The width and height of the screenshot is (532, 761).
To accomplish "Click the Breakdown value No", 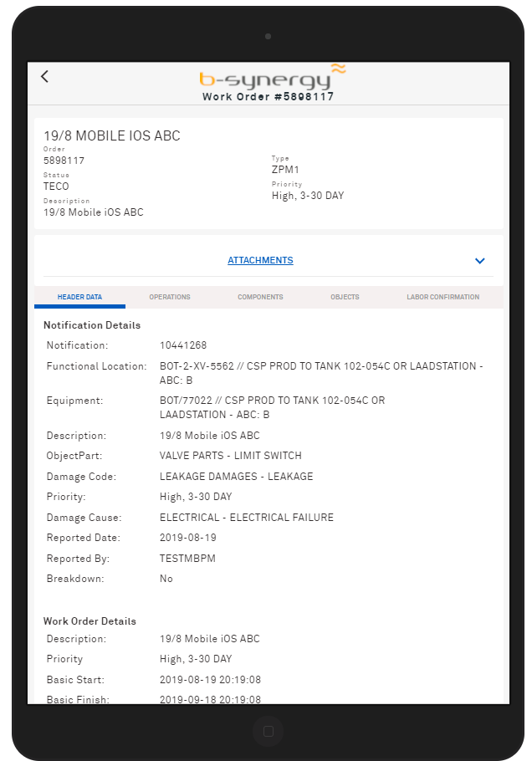I will 166,579.
